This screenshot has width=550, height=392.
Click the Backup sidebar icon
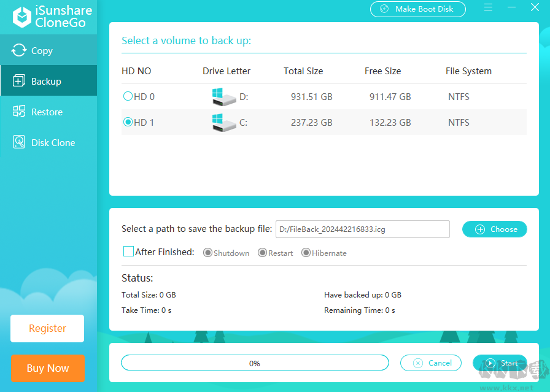19,81
